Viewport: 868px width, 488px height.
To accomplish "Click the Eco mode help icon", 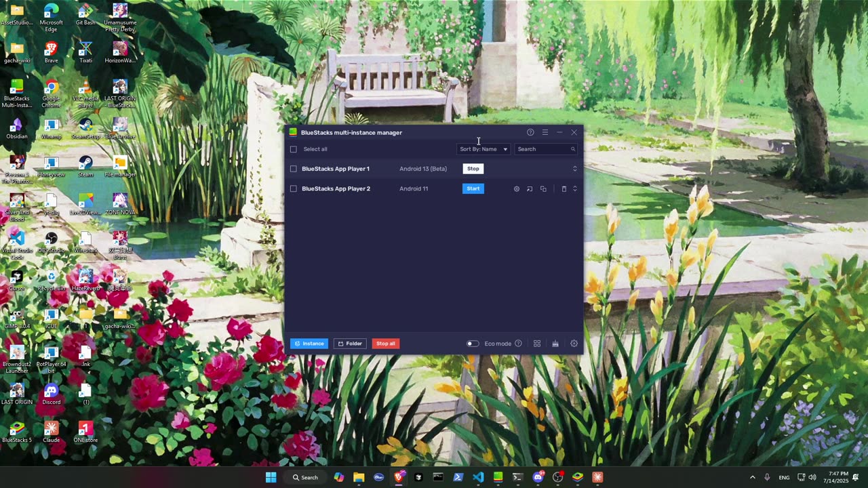I will click(518, 344).
